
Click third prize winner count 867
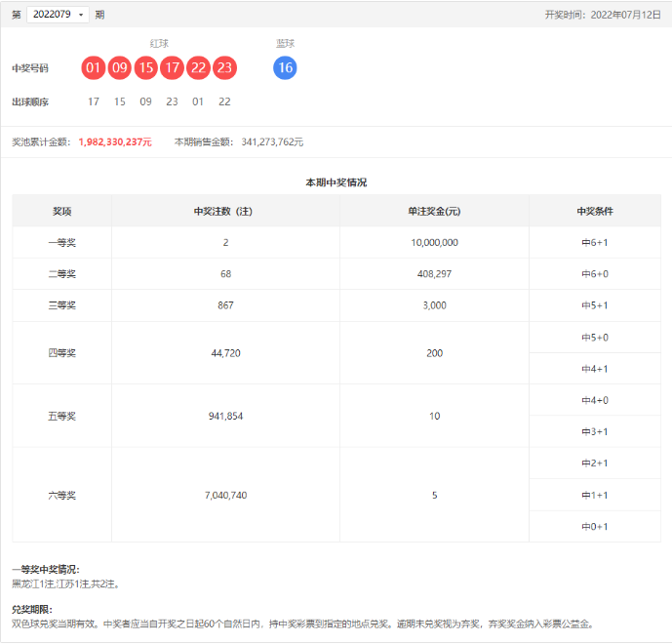(226, 305)
